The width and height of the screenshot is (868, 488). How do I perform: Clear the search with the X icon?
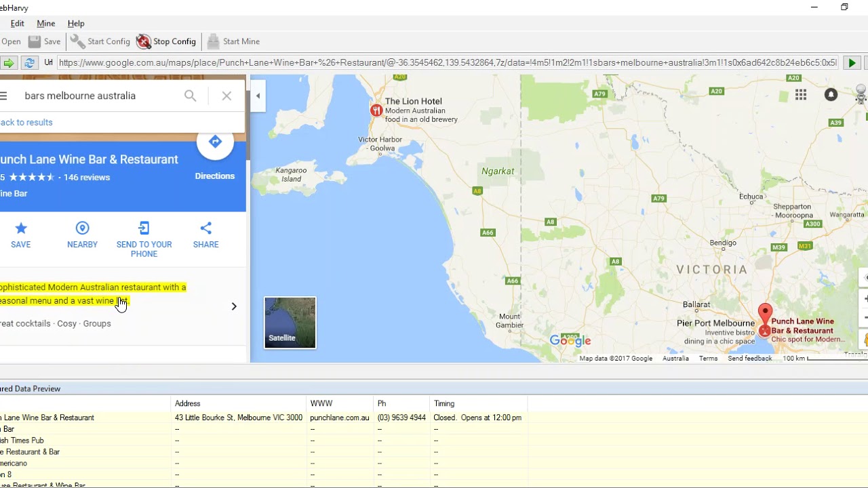[226, 96]
